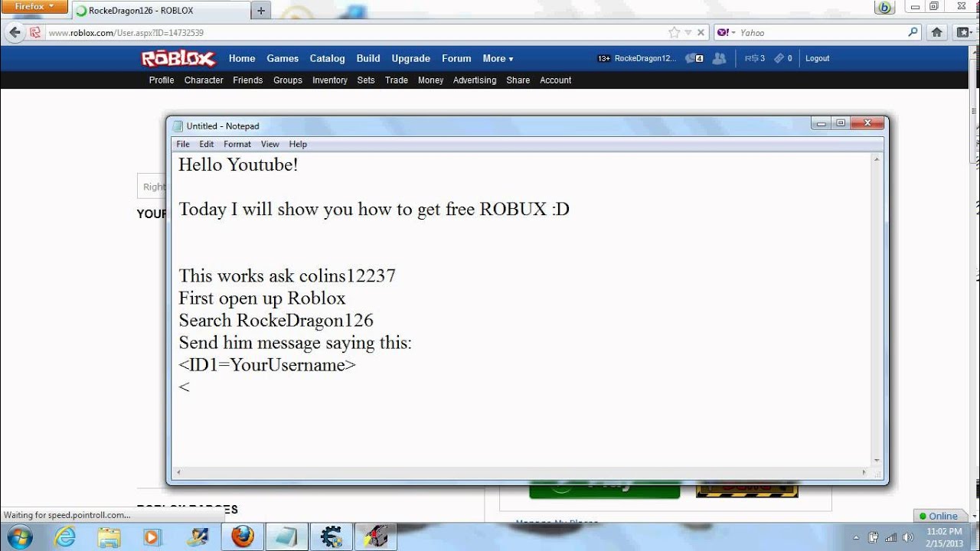The width and height of the screenshot is (980, 551).
Task: Open the Account subnav link
Action: click(x=556, y=80)
